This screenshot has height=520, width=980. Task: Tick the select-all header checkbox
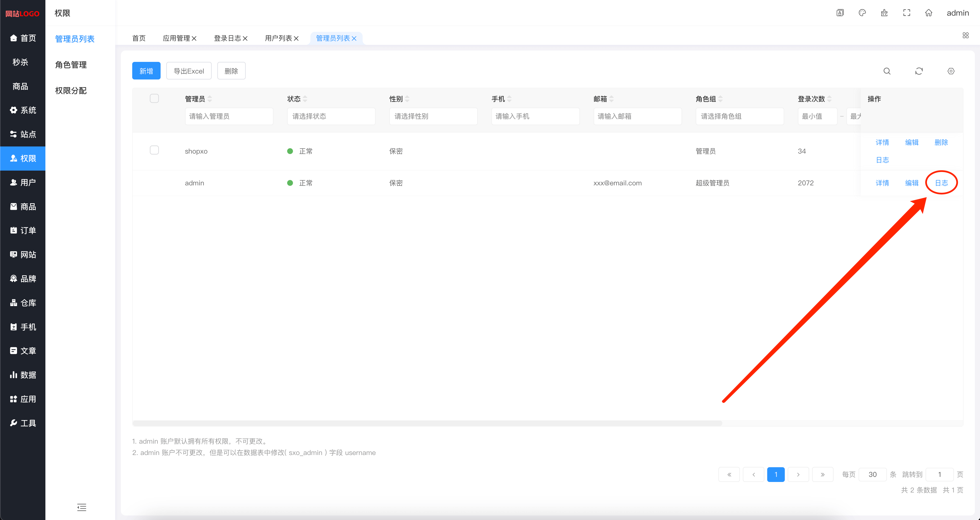[x=154, y=98]
